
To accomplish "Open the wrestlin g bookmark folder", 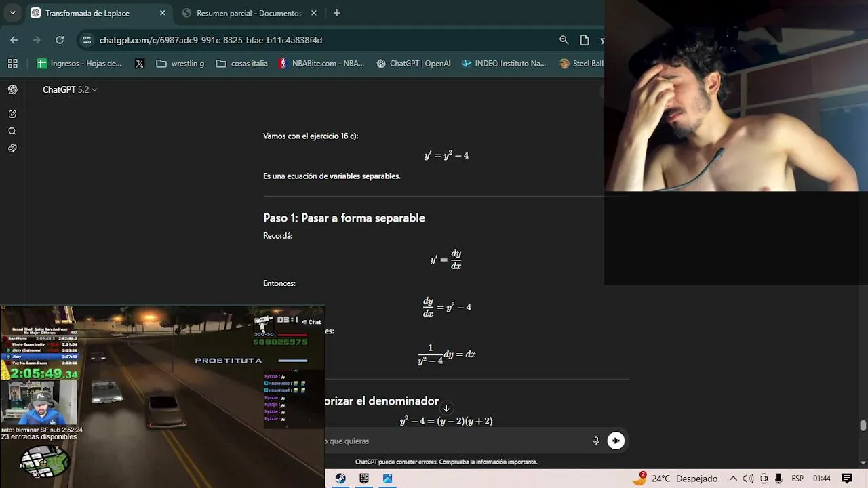I will coord(180,63).
